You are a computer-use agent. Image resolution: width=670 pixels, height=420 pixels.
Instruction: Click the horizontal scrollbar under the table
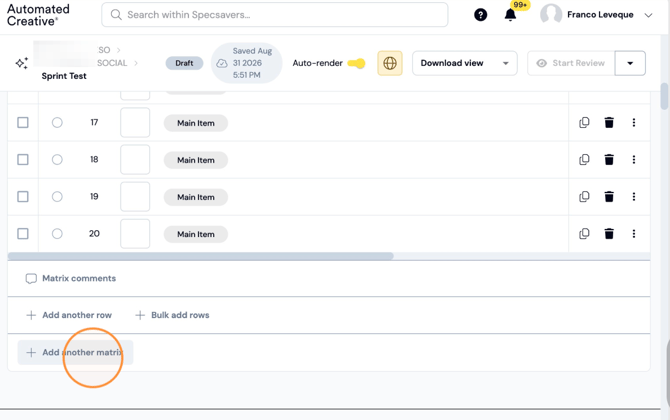(200, 256)
